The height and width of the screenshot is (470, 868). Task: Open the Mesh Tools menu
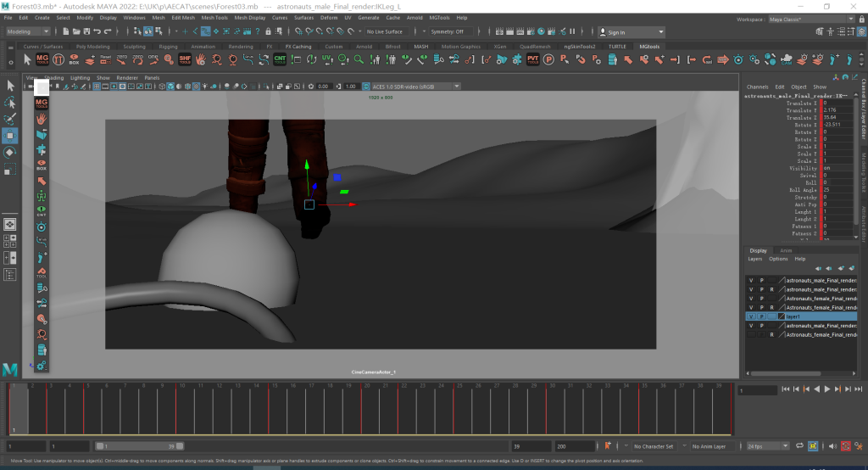[214, 18]
